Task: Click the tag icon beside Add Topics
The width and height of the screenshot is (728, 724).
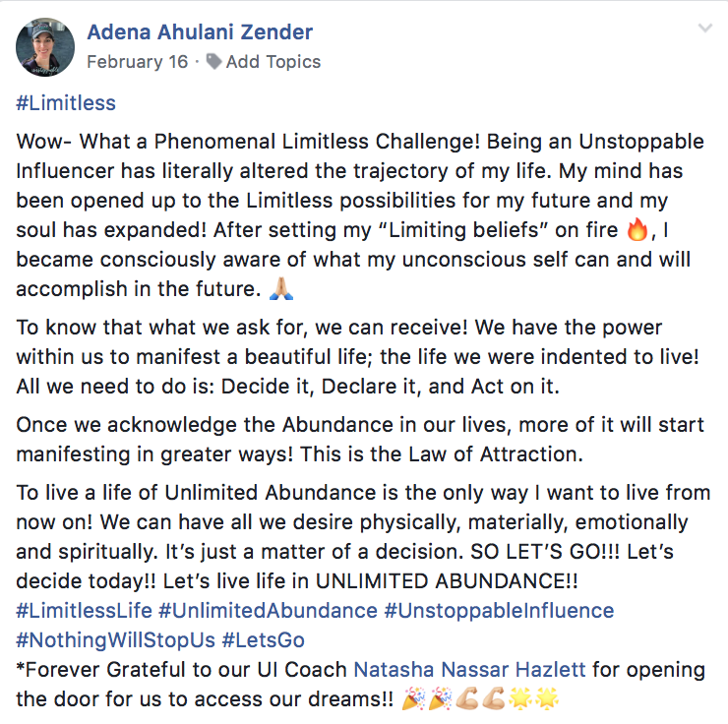Action: (212, 62)
